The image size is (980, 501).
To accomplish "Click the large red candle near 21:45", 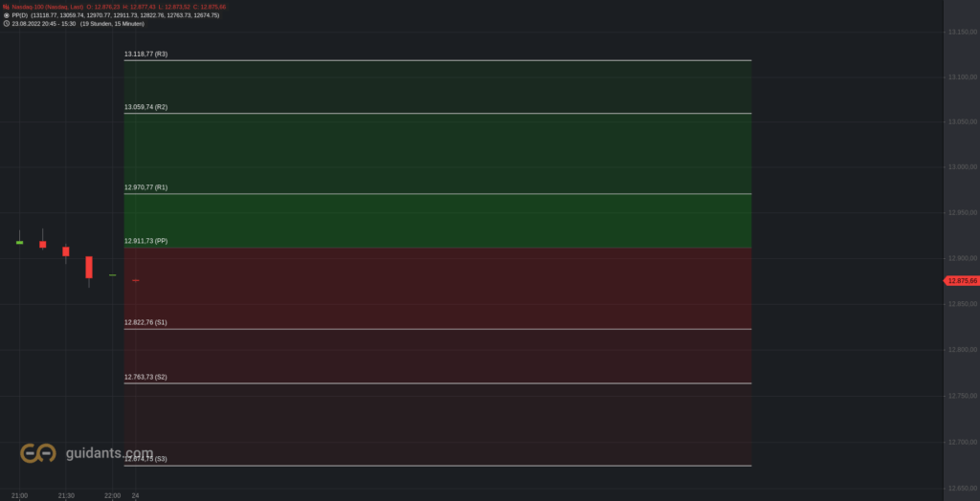I will (89, 268).
